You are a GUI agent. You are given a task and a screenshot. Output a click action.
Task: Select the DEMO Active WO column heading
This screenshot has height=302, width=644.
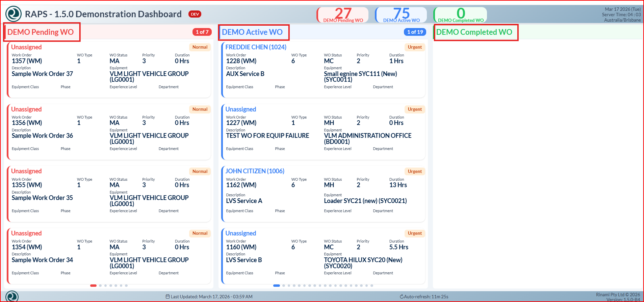click(x=252, y=32)
